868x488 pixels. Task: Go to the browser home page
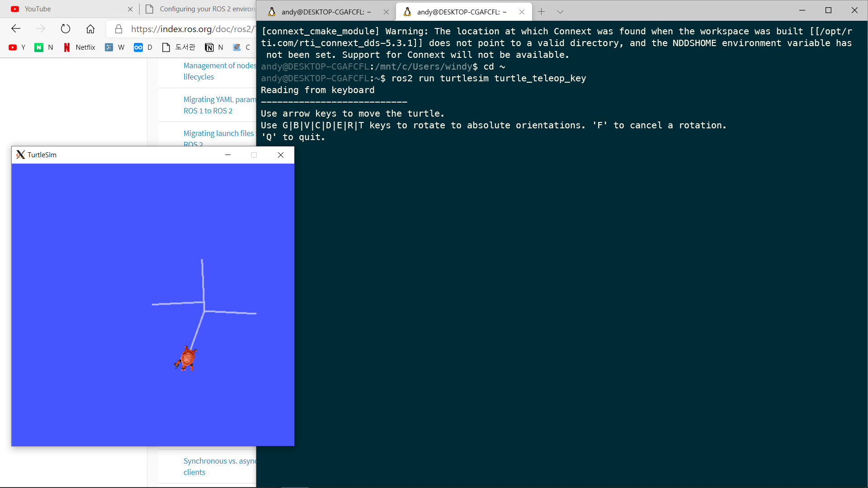pos(90,29)
